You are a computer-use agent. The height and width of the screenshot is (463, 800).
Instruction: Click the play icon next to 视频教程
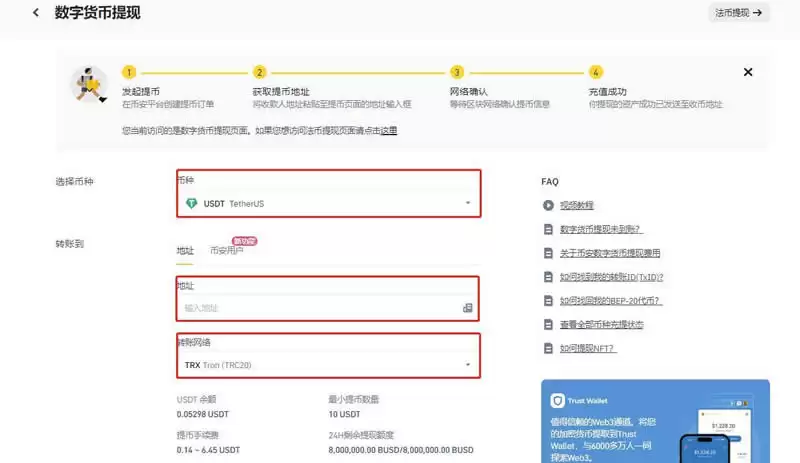coord(548,205)
